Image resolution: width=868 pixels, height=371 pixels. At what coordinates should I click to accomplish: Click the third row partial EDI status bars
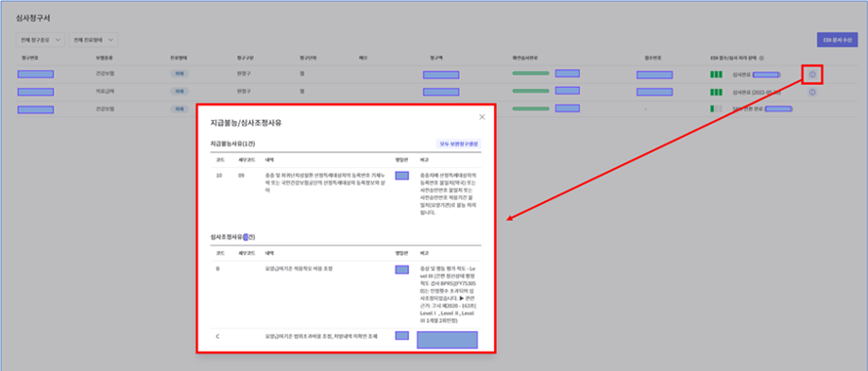pyautogui.click(x=717, y=109)
